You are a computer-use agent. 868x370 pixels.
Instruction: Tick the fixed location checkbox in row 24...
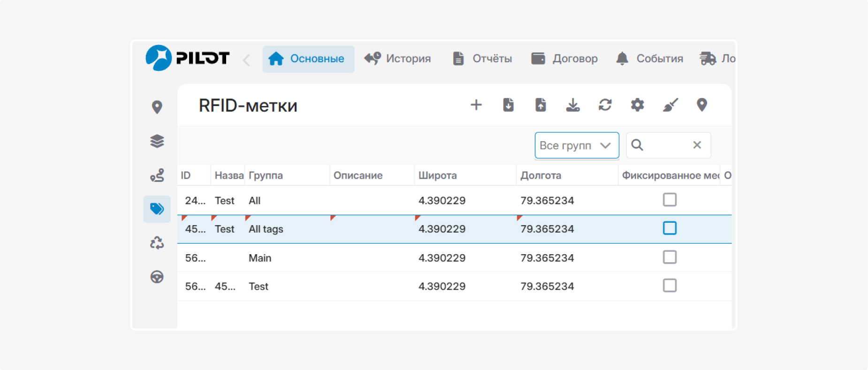(x=670, y=200)
